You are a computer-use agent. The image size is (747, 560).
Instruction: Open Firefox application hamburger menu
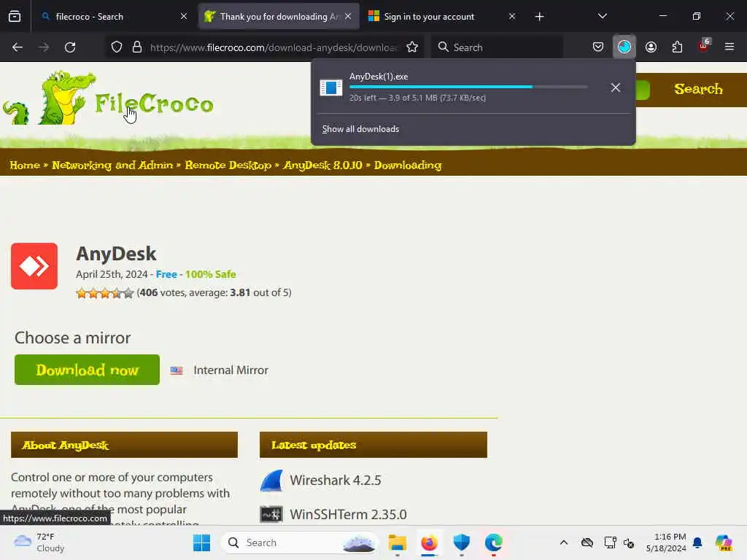pos(729,47)
